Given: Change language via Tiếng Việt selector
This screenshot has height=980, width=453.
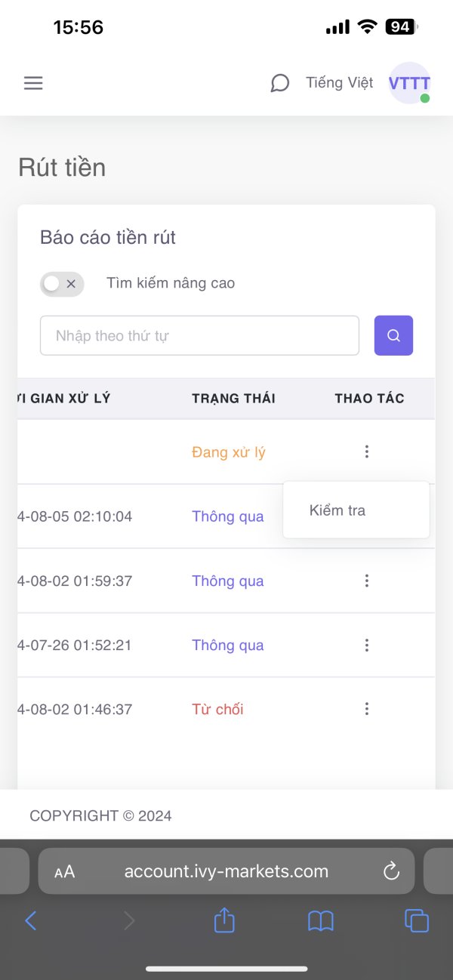Looking at the screenshot, I should [x=339, y=83].
